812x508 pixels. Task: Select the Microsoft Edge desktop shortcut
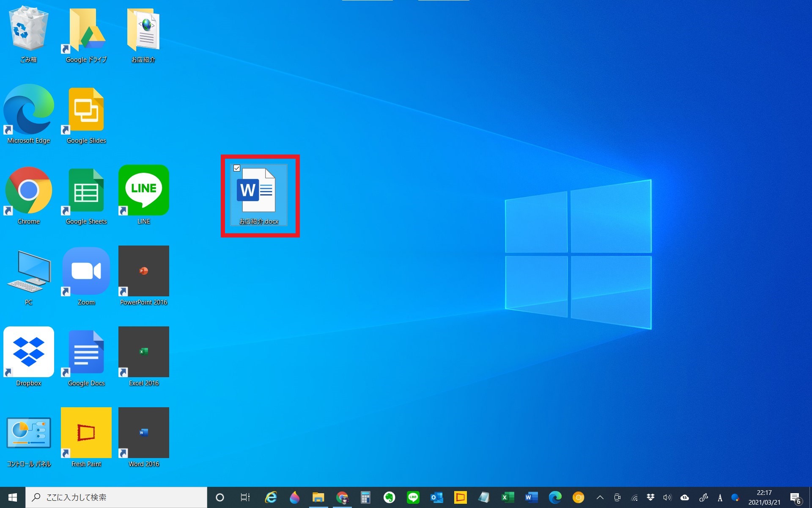pos(29,114)
